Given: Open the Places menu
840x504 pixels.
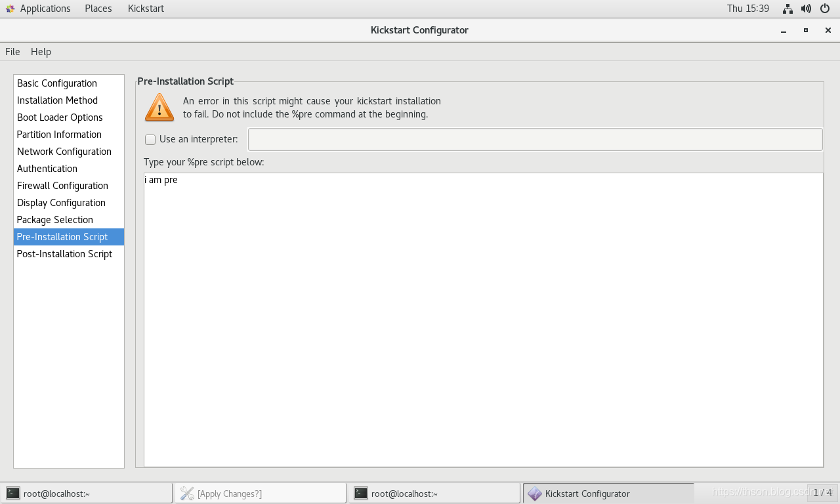Looking at the screenshot, I should [98, 9].
